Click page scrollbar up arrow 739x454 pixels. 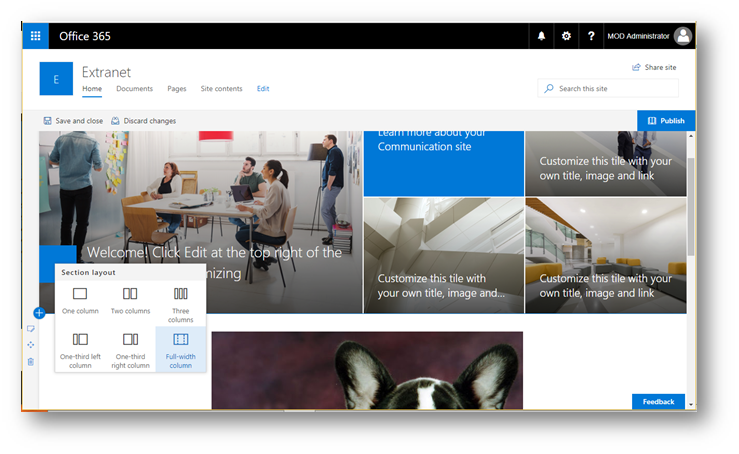point(691,136)
